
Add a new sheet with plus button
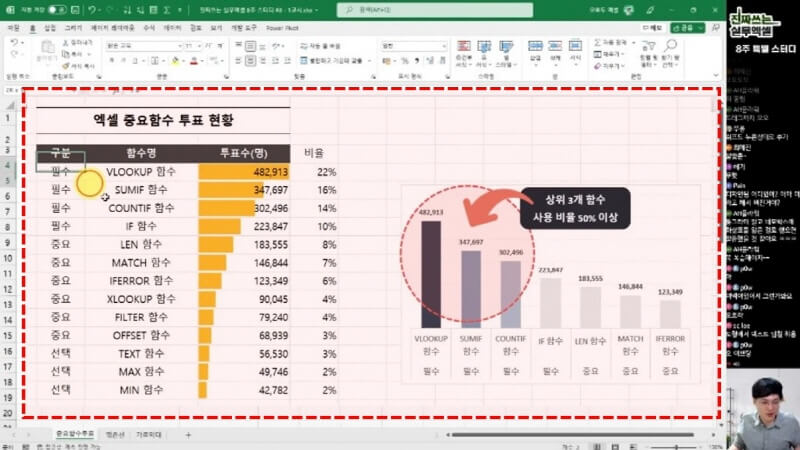(188, 435)
